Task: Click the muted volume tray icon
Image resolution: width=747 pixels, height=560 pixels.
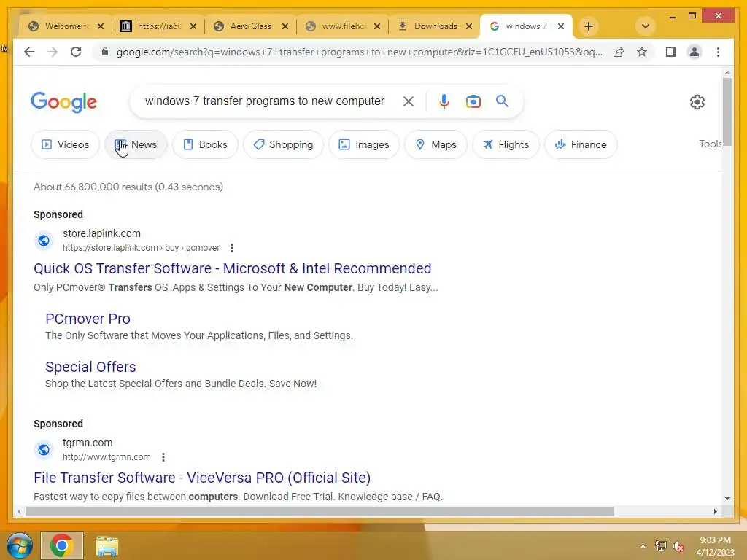Action: coord(678,546)
